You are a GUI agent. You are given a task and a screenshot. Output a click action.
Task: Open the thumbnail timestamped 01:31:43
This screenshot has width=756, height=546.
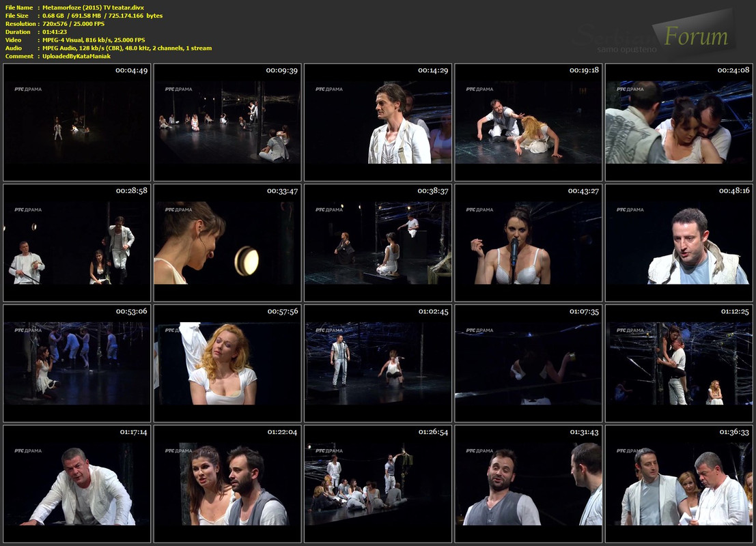pyautogui.click(x=529, y=484)
